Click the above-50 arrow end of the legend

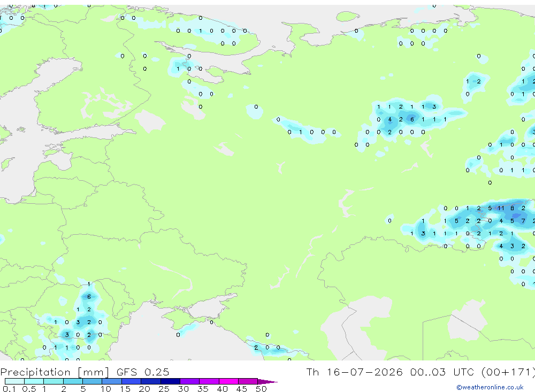click(x=267, y=382)
